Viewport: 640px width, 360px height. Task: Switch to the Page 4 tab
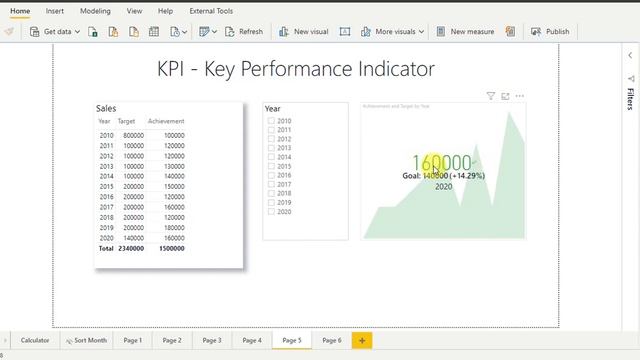pos(252,340)
